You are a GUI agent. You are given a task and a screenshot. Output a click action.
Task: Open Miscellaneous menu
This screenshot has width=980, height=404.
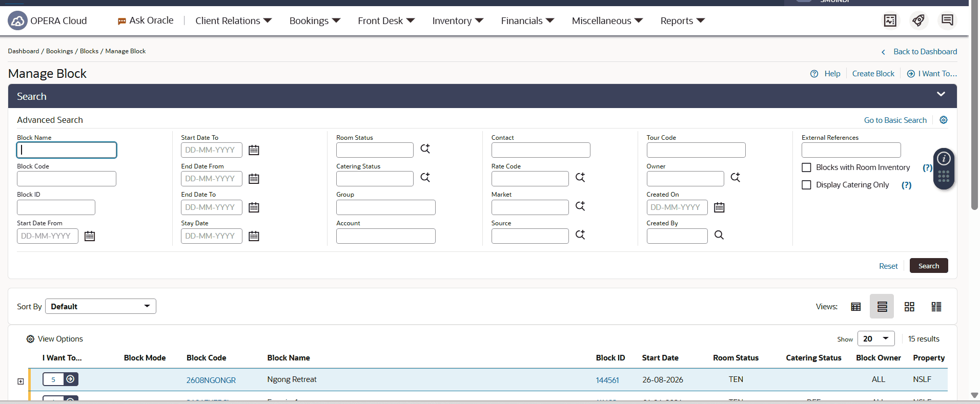[607, 20]
